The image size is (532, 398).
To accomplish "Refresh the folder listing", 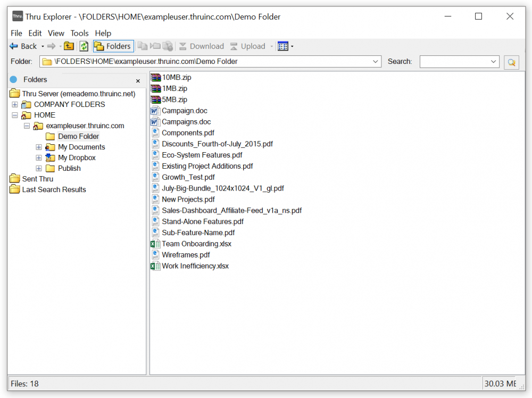I will pyautogui.click(x=84, y=46).
